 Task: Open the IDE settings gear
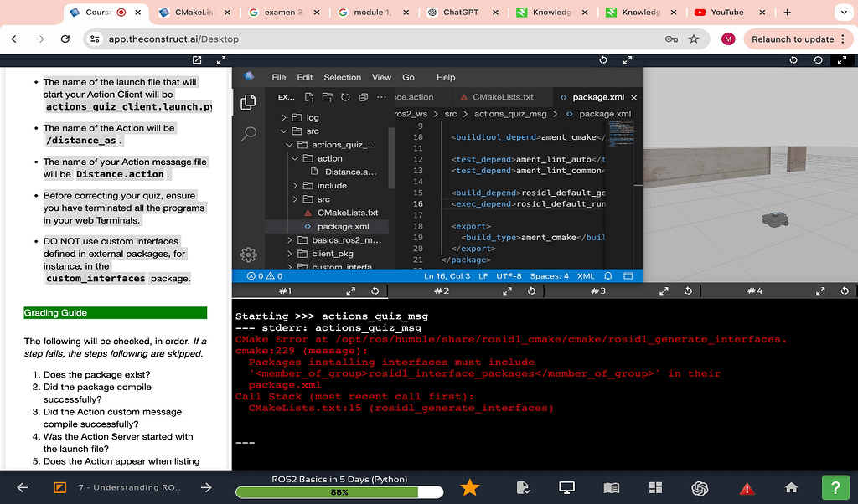click(248, 255)
